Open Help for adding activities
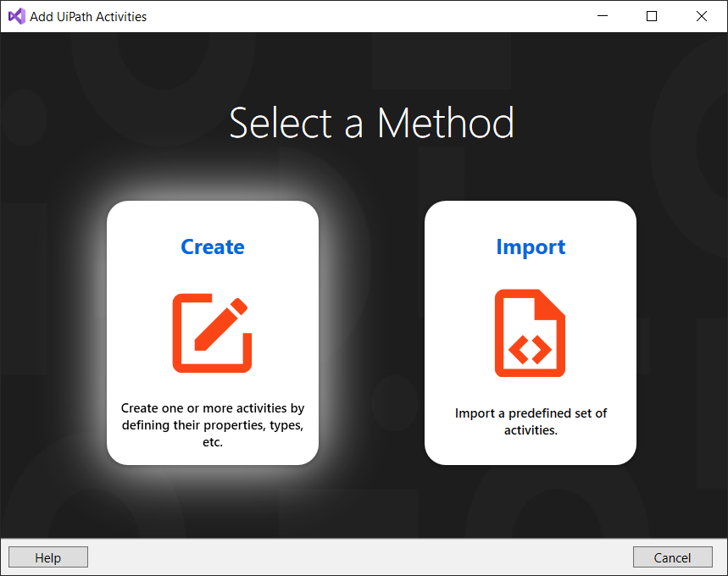The height and width of the screenshot is (576, 728). [47, 557]
